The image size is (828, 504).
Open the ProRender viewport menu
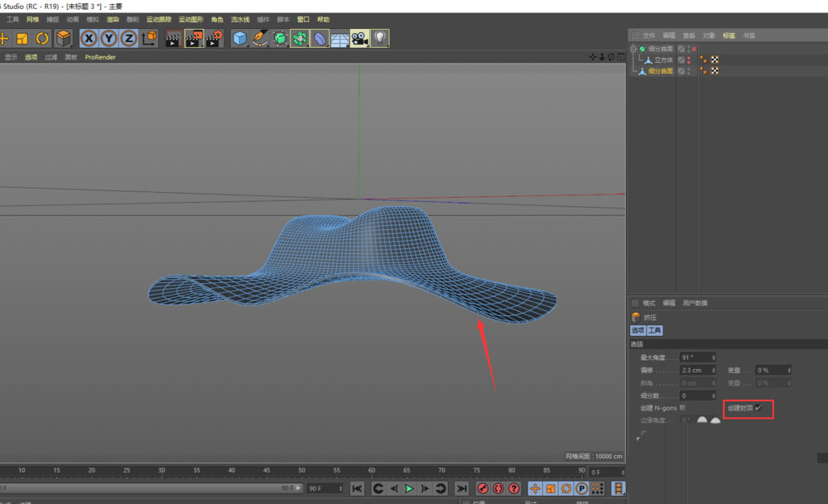point(99,57)
